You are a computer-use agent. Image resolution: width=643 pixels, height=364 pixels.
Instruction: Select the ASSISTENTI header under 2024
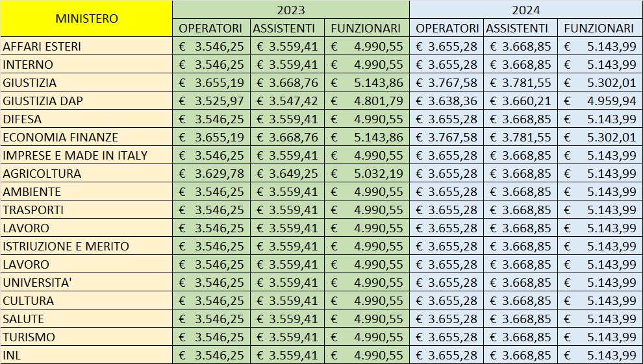point(520,28)
